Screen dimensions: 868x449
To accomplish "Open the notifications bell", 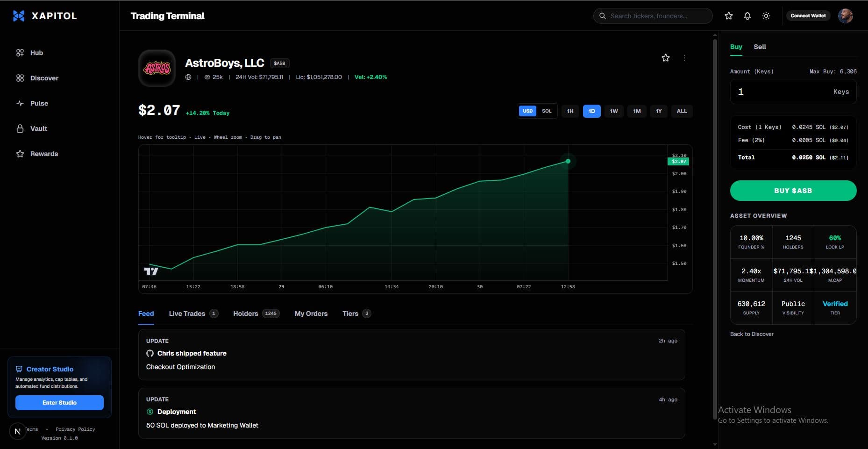I will [747, 16].
